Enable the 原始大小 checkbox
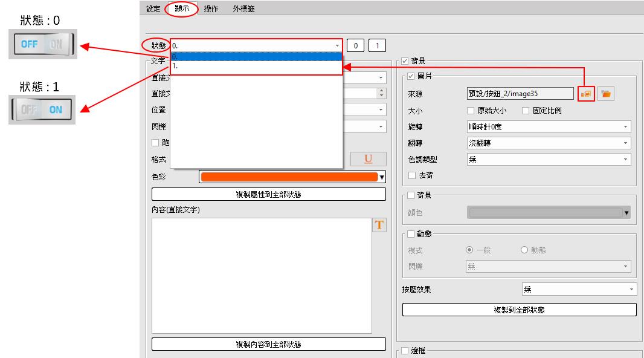 point(471,111)
